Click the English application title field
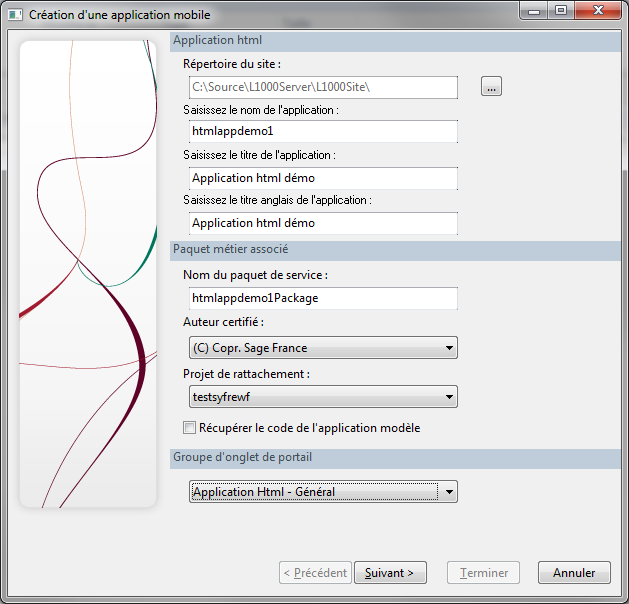 click(x=323, y=223)
